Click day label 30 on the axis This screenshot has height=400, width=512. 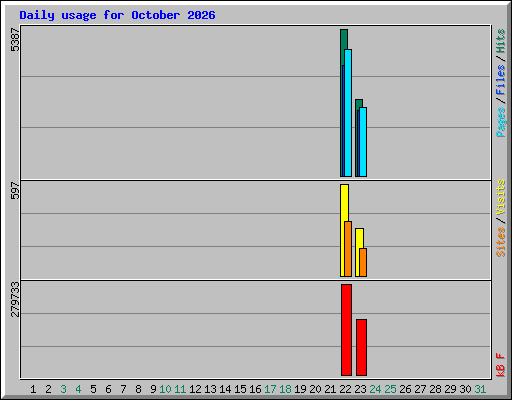pyautogui.click(x=465, y=389)
